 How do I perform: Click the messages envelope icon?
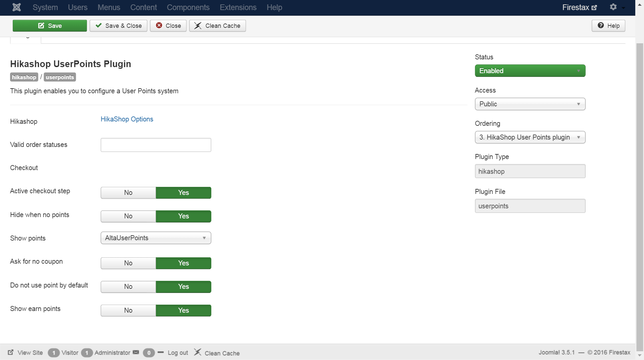tap(136, 352)
